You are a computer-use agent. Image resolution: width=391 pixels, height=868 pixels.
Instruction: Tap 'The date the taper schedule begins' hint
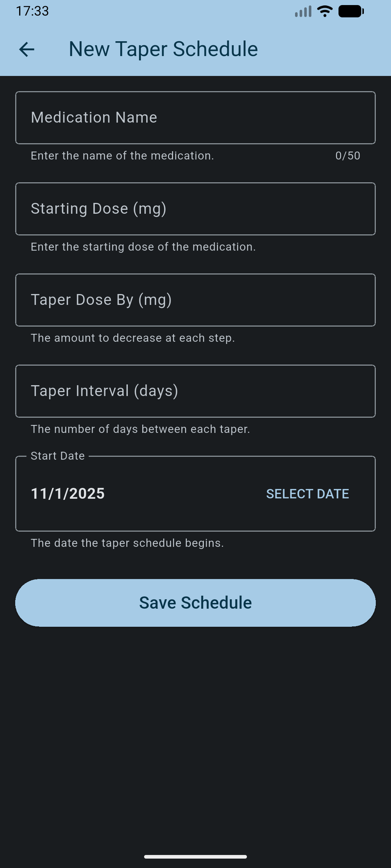[x=127, y=543]
